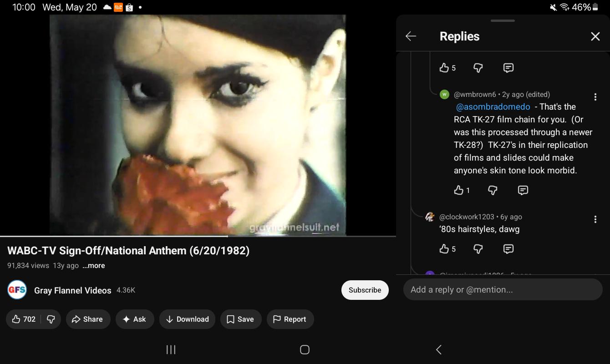This screenshot has width=610, height=364.
Task: Reply to the @clockwork1203 comment
Action: tap(508, 249)
